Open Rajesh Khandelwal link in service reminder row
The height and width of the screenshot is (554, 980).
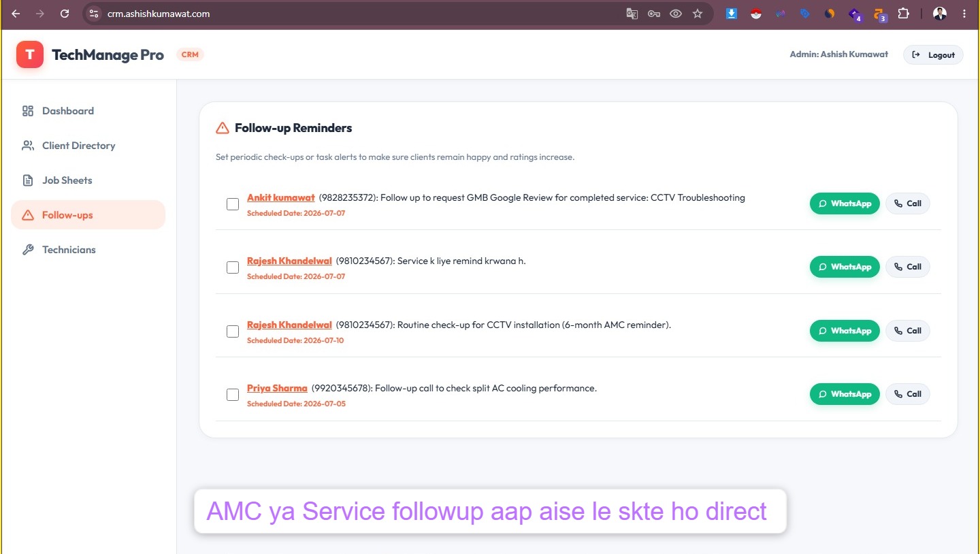tap(289, 261)
